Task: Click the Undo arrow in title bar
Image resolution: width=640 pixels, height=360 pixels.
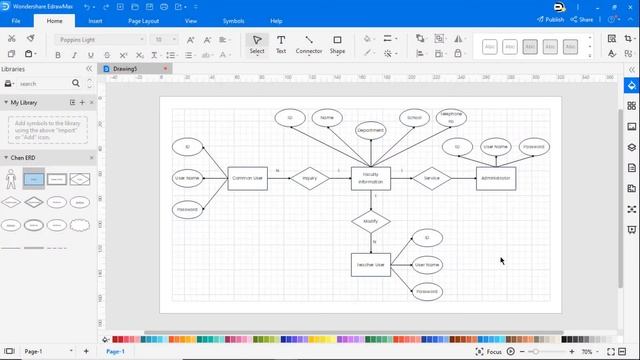Action: [87, 7]
